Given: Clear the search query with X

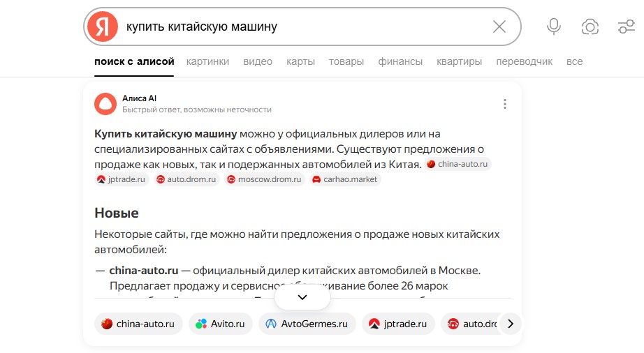Looking at the screenshot, I should (x=499, y=27).
